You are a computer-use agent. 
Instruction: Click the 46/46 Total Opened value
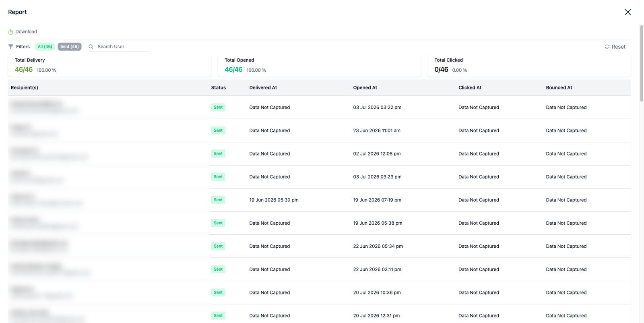pos(233,70)
